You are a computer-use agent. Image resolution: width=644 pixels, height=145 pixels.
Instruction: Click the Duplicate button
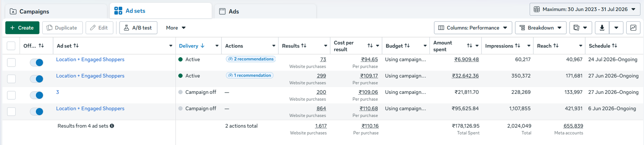62,28
